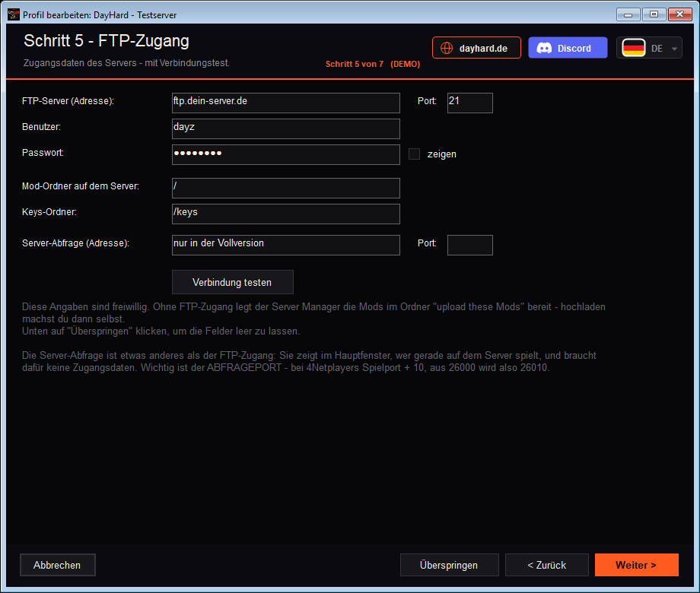The height and width of the screenshot is (593, 700).
Task: Minimize the Profil bearbeiten window
Action: click(628, 14)
